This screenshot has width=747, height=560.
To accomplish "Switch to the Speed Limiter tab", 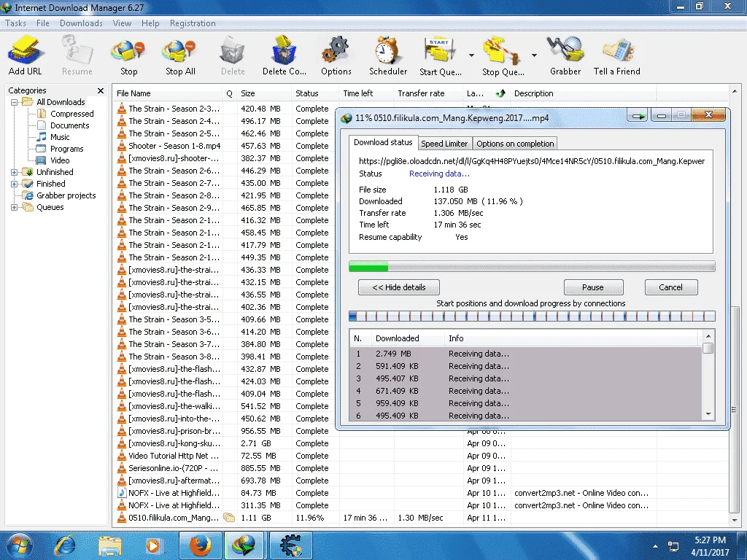I will [444, 144].
